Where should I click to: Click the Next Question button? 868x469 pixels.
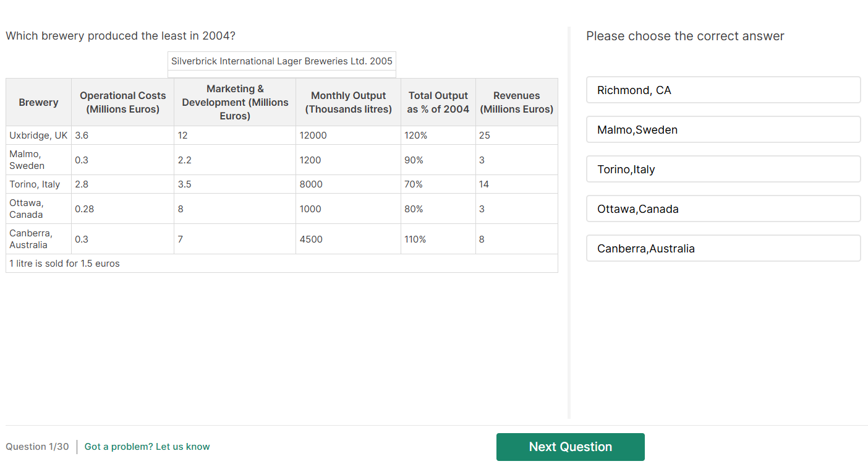coord(570,447)
